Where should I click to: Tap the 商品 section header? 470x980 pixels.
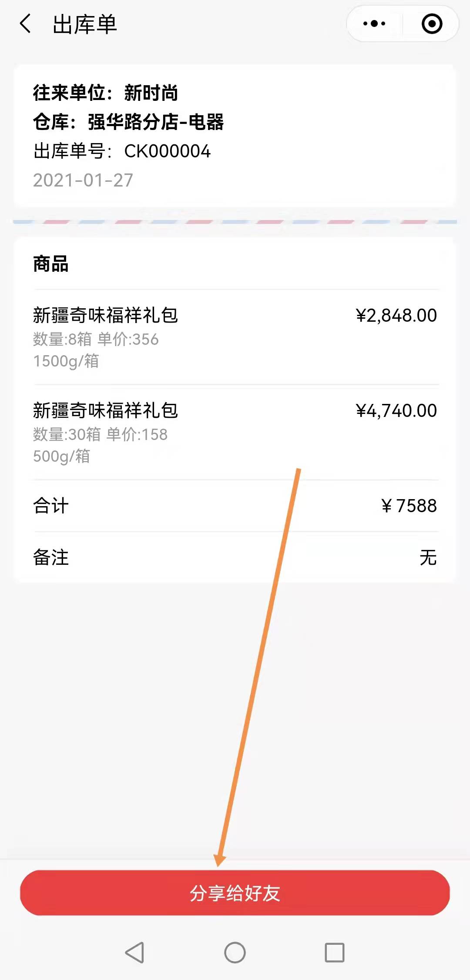(x=51, y=264)
